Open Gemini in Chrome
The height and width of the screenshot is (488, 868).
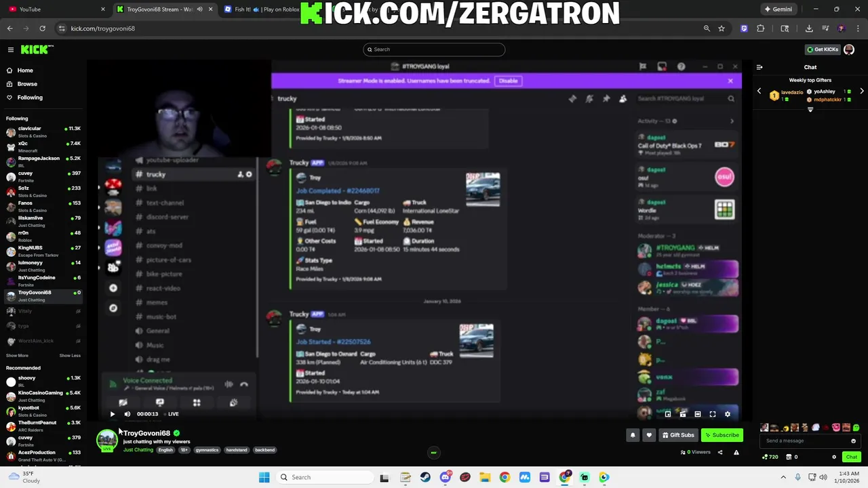[x=778, y=9]
